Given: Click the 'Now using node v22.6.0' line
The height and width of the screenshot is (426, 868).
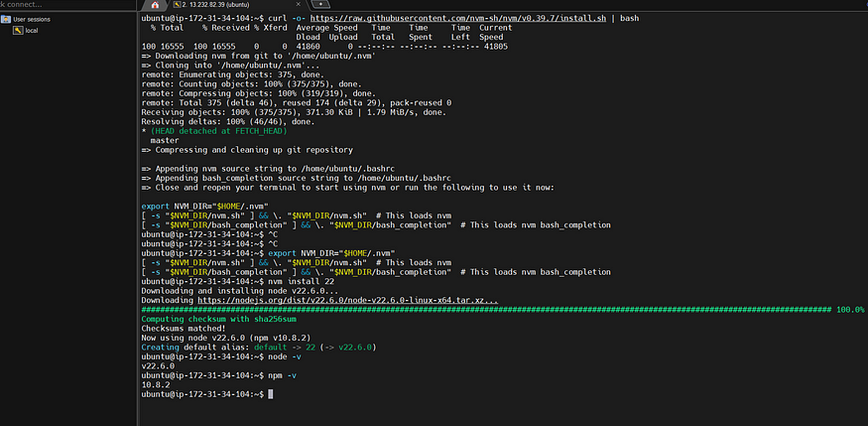Looking at the screenshot, I should click(x=226, y=338).
